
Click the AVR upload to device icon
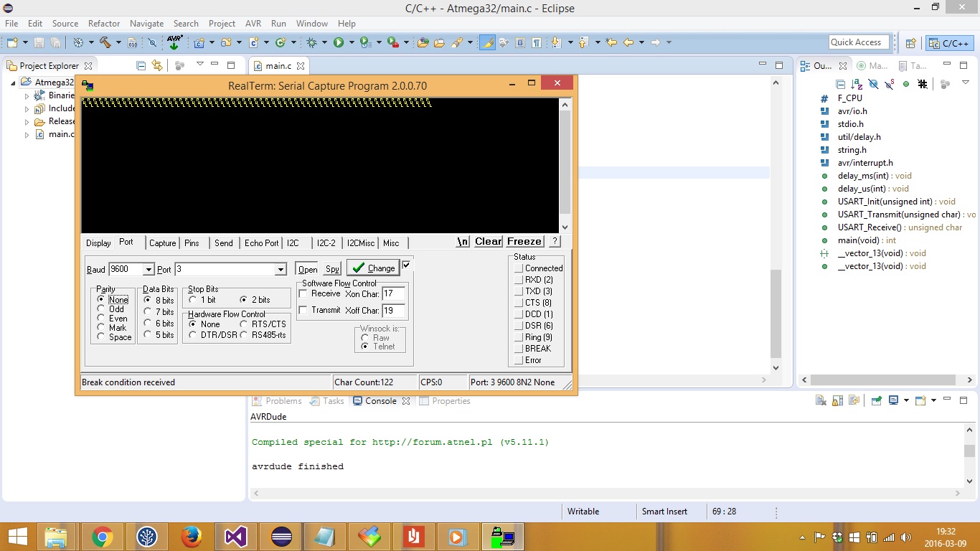coord(174,42)
